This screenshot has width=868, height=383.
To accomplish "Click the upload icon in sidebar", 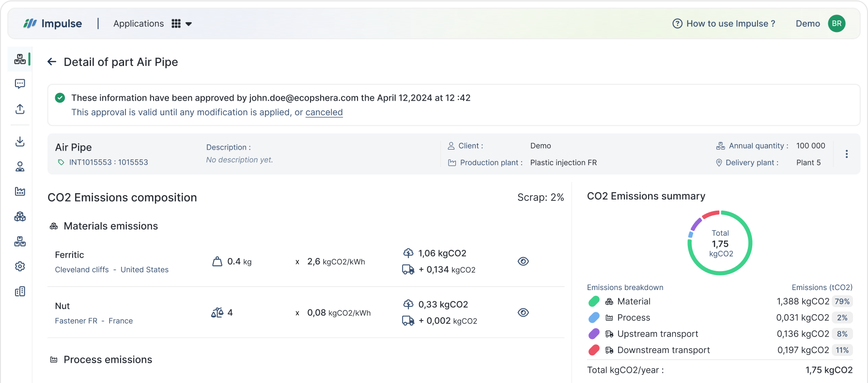I will (x=20, y=109).
